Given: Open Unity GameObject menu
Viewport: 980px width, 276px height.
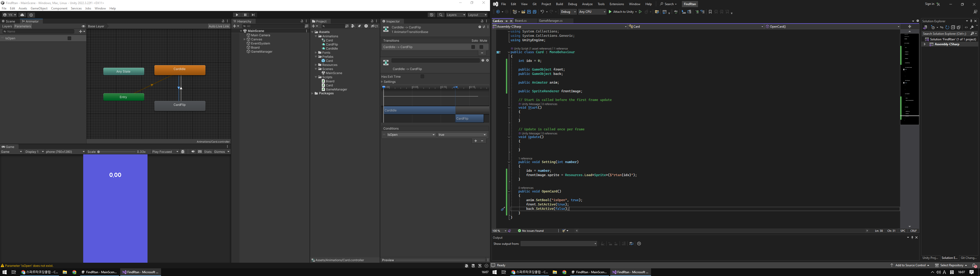Looking at the screenshot, I should (39, 8).
